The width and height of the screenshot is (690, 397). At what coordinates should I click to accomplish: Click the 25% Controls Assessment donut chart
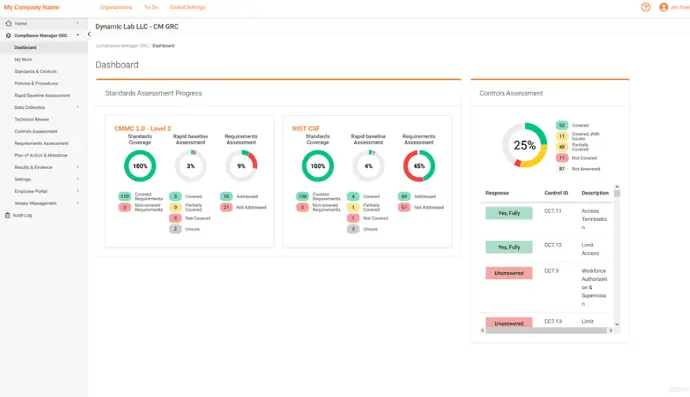[x=525, y=145]
